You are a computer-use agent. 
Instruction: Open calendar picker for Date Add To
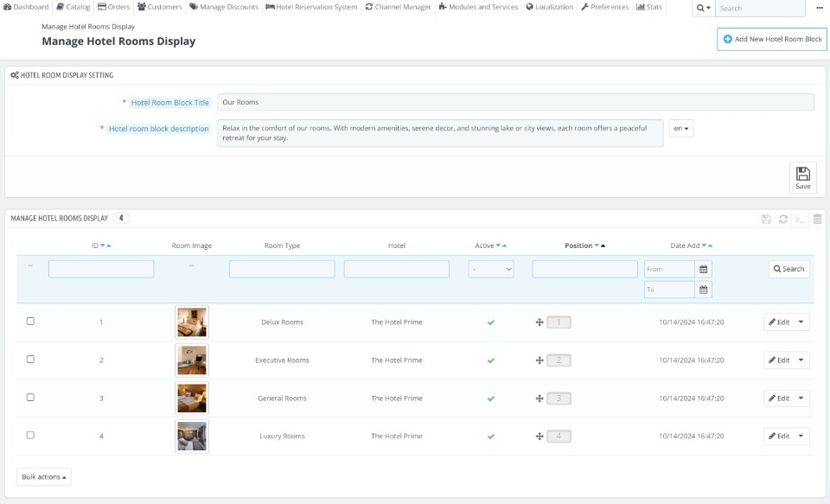(704, 290)
